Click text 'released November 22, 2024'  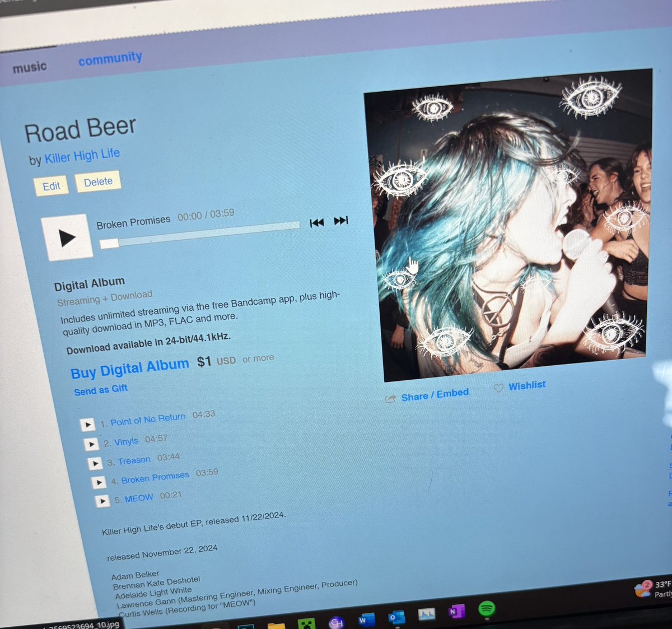(x=162, y=552)
